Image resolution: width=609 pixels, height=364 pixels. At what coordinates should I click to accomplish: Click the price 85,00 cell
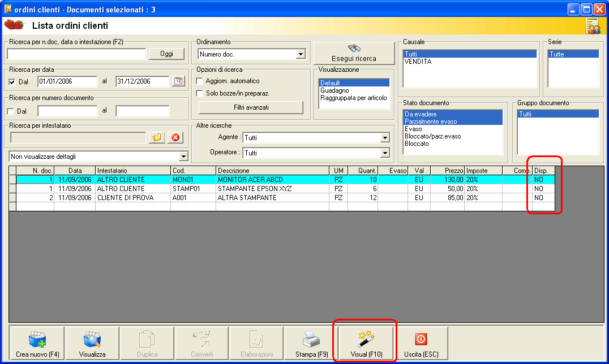point(448,197)
